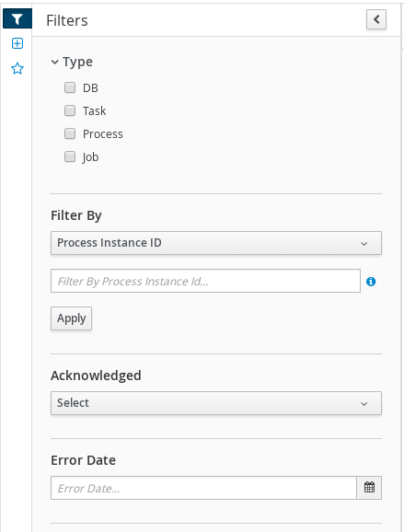Viewport: 404px width, 532px height.
Task: Open the Process Instance ID dropdown
Action: (x=216, y=243)
